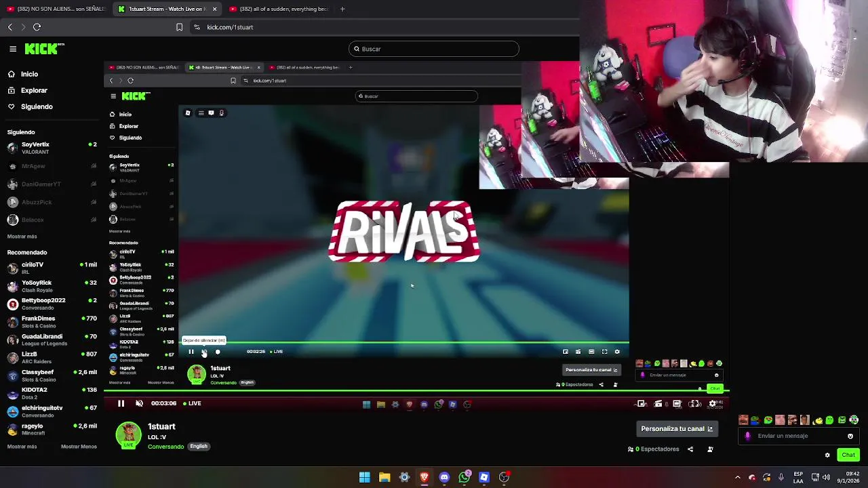Collapse recommendations with Mostrar Menos
The width and height of the screenshot is (868, 488).
pyautogui.click(x=79, y=447)
